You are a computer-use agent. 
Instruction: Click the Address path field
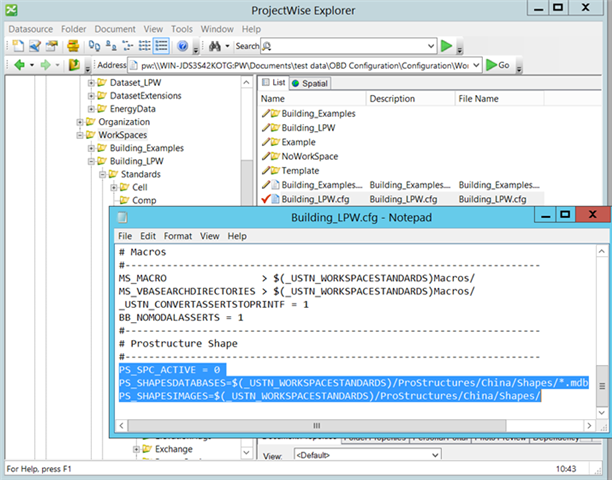coord(305,65)
